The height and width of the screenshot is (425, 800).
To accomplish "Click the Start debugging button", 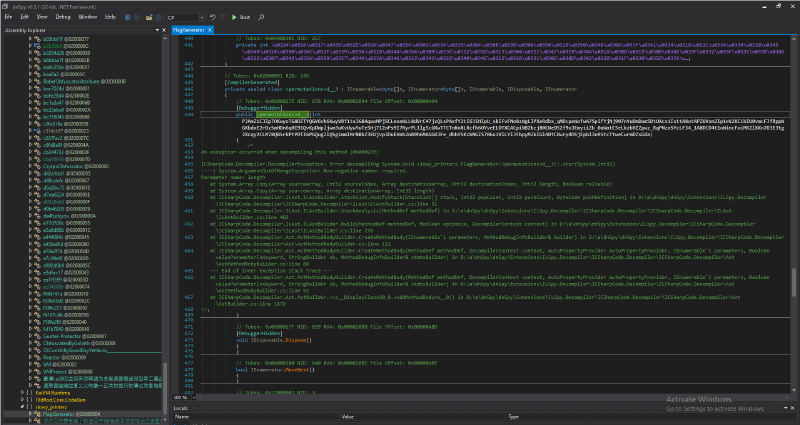I will 241,17.
